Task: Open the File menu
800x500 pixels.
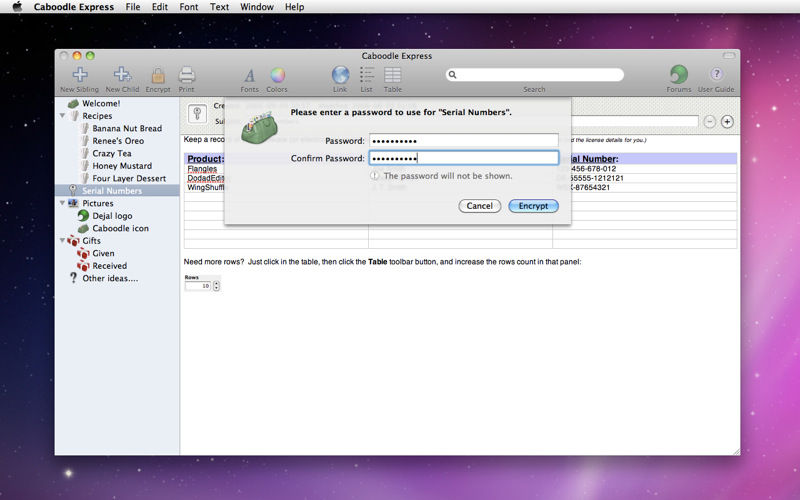Action: [x=133, y=7]
